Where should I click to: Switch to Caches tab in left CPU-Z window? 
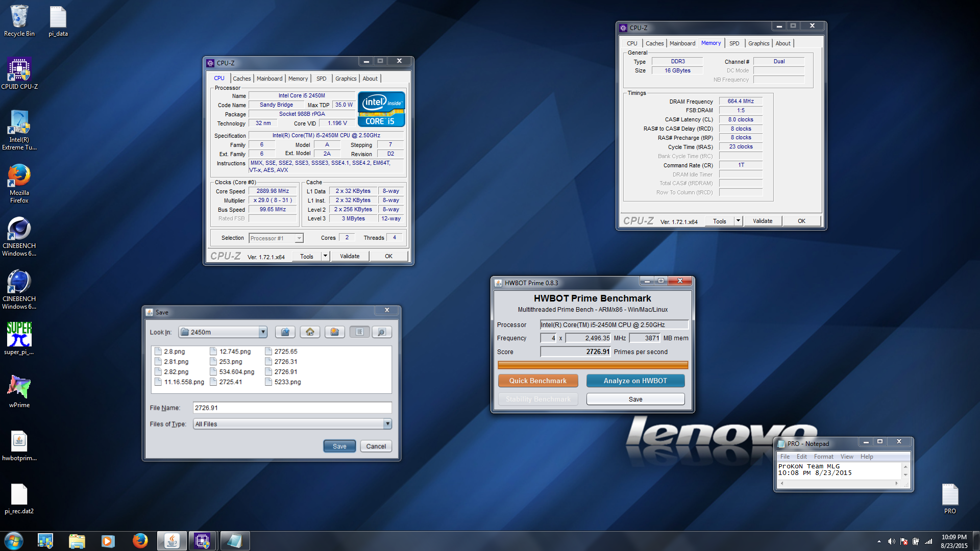241,79
